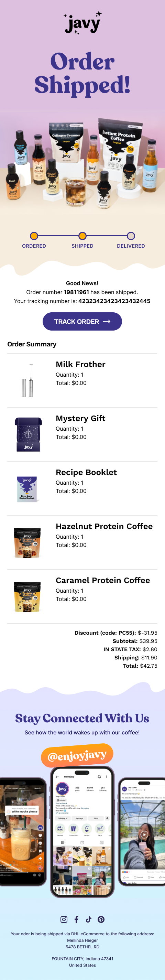
Task: Open the Caramel Protein Coffee image
Action: point(27,596)
